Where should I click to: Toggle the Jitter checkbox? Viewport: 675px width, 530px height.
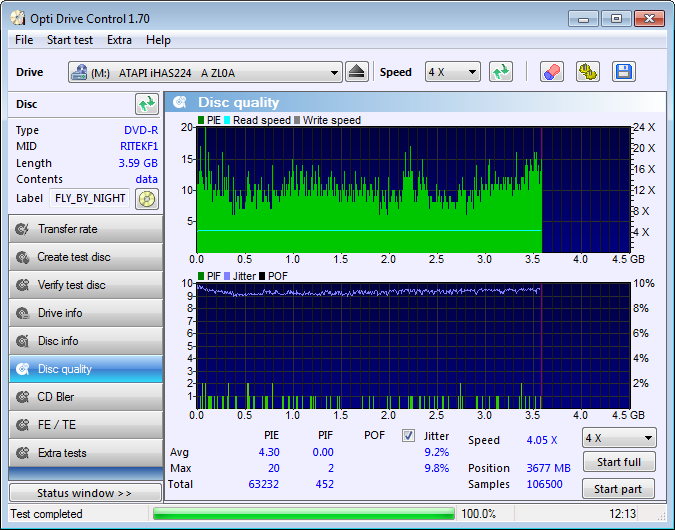point(408,436)
